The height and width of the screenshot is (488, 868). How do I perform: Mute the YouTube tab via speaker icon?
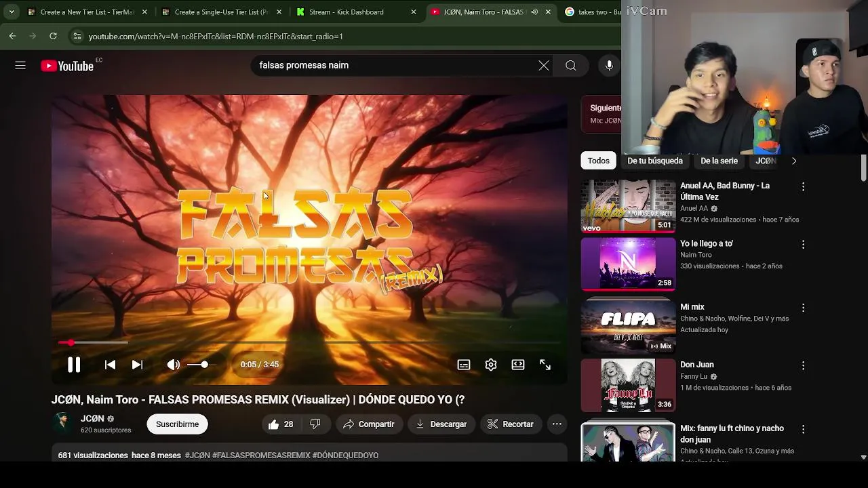point(534,12)
